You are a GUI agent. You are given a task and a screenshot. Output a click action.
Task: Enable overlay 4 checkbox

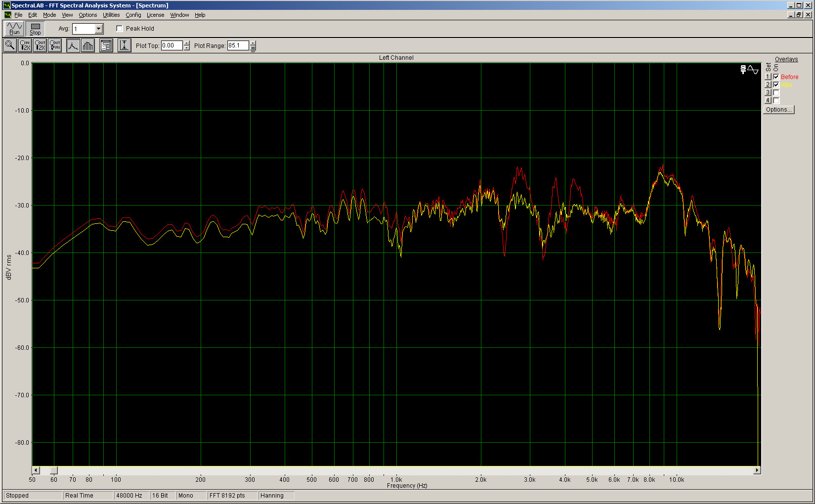[x=776, y=100]
